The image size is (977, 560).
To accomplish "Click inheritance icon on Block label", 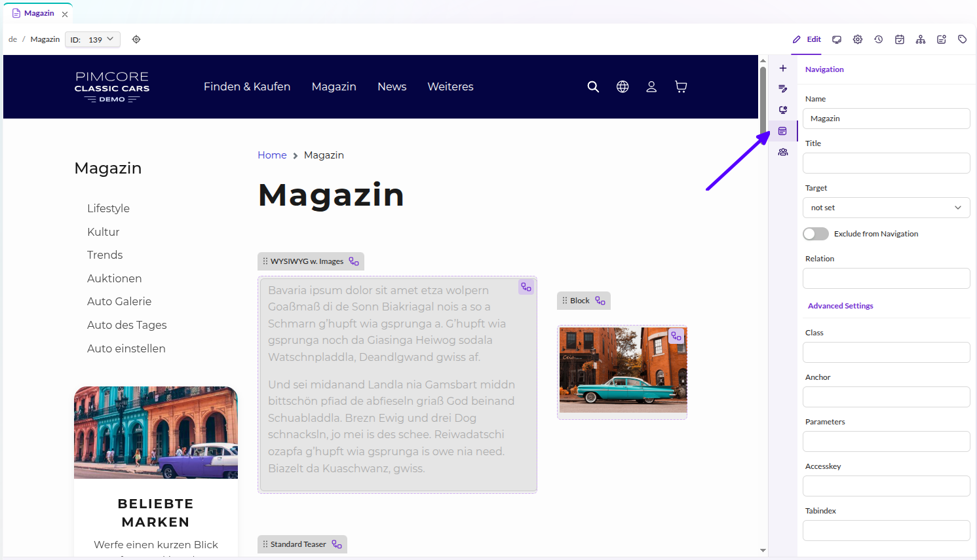I will click(x=600, y=301).
